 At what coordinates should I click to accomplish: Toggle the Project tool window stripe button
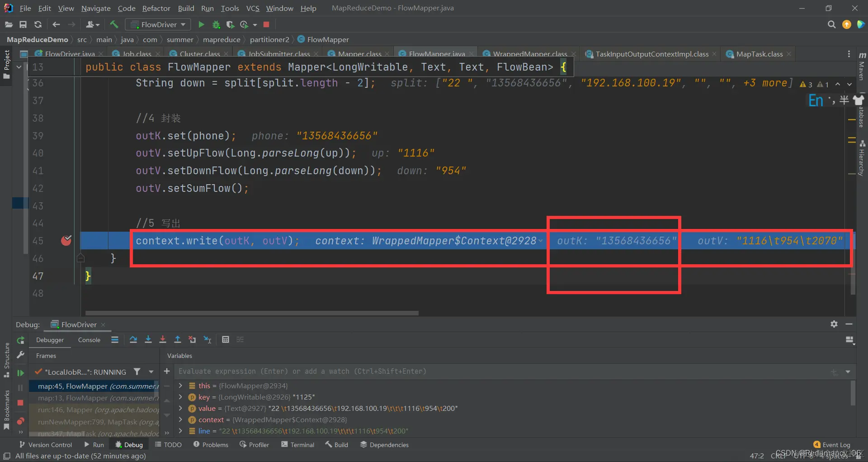click(x=6, y=64)
